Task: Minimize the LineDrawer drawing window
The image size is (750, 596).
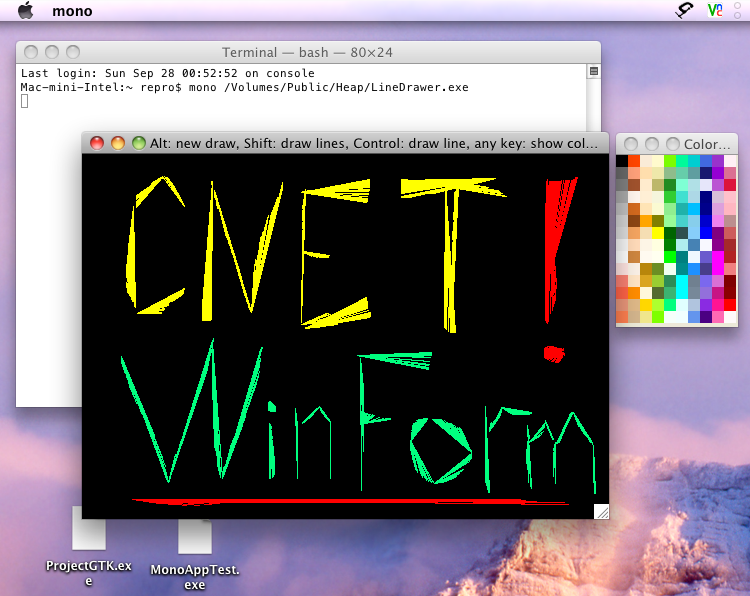Action: point(118,143)
